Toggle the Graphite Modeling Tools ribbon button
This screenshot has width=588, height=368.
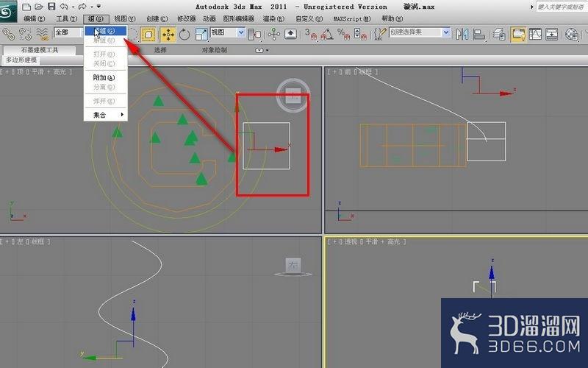point(518,34)
